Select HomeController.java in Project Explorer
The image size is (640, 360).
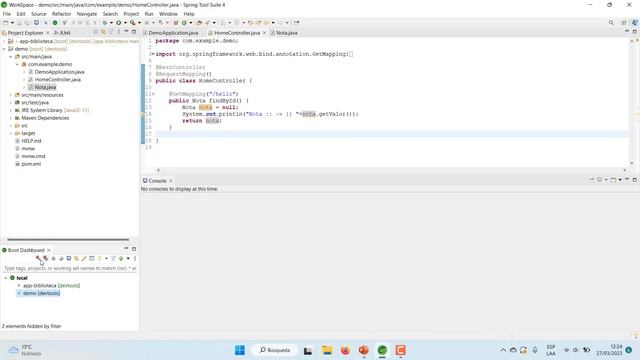(x=58, y=80)
